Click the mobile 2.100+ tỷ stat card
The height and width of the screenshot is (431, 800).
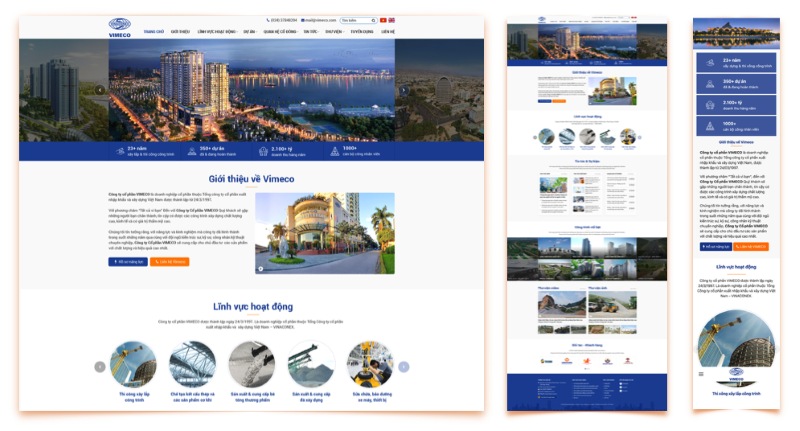coord(736,105)
